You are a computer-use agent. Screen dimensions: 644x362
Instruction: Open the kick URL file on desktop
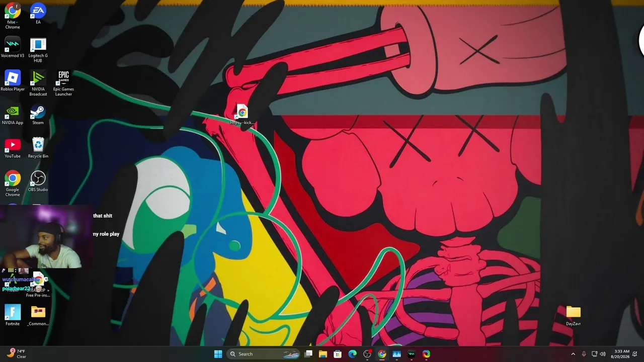[x=242, y=115]
